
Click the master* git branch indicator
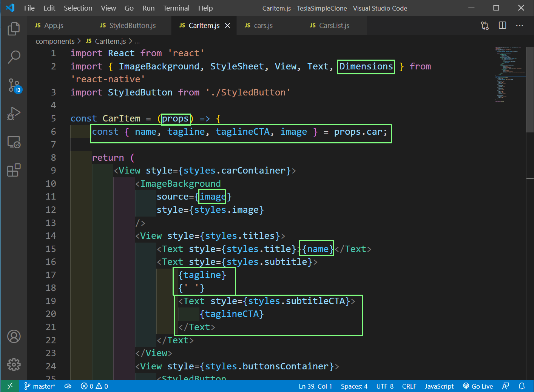click(x=40, y=386)
